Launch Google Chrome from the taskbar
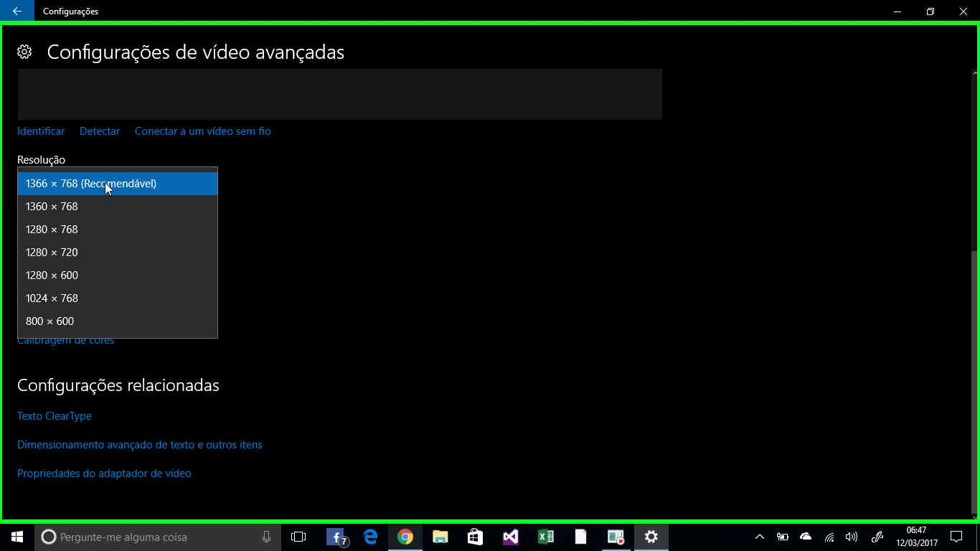 pos(405,537)
